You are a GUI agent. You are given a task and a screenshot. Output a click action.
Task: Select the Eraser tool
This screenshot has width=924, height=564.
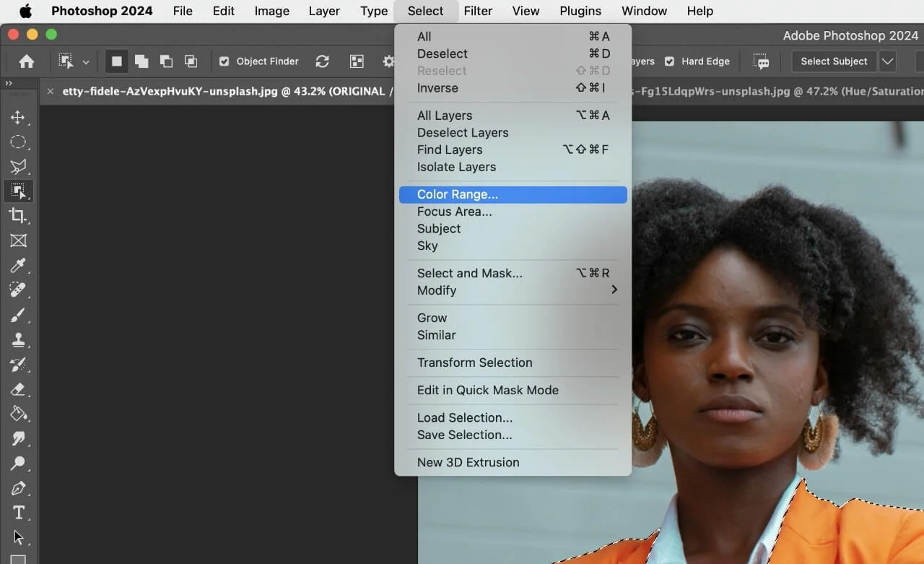[18, 389]
